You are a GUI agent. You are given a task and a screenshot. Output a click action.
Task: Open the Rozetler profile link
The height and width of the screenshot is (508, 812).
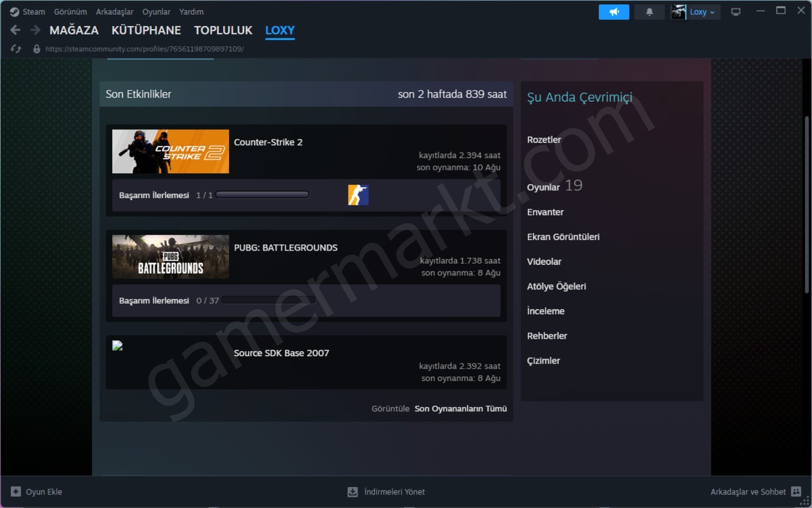pos(544,140)
